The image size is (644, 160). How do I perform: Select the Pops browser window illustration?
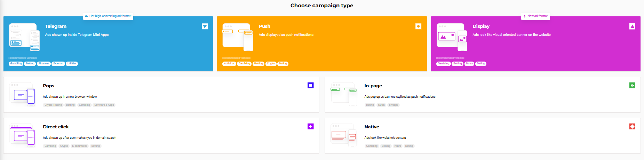pyautogui.click(x=23, y=95)
